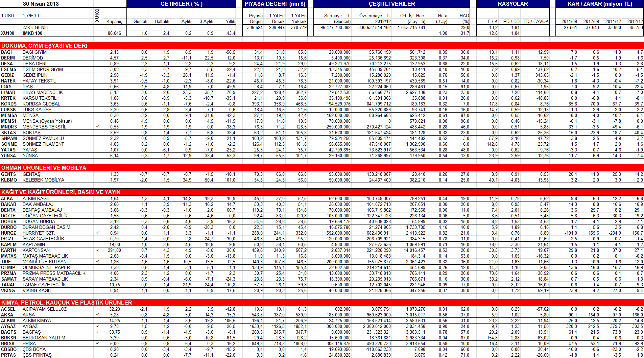The height and width of the screenshot is (358, 644).
Task: Click the 3 Aylık returns column header
Action: coord(207,21)
